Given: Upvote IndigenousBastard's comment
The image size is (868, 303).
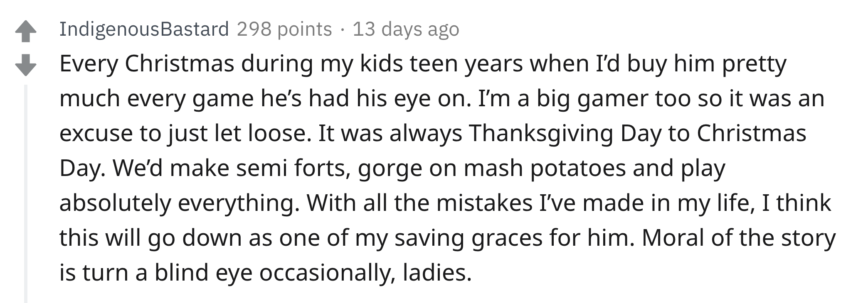Looking at the screenshot, I should [26, 32].
